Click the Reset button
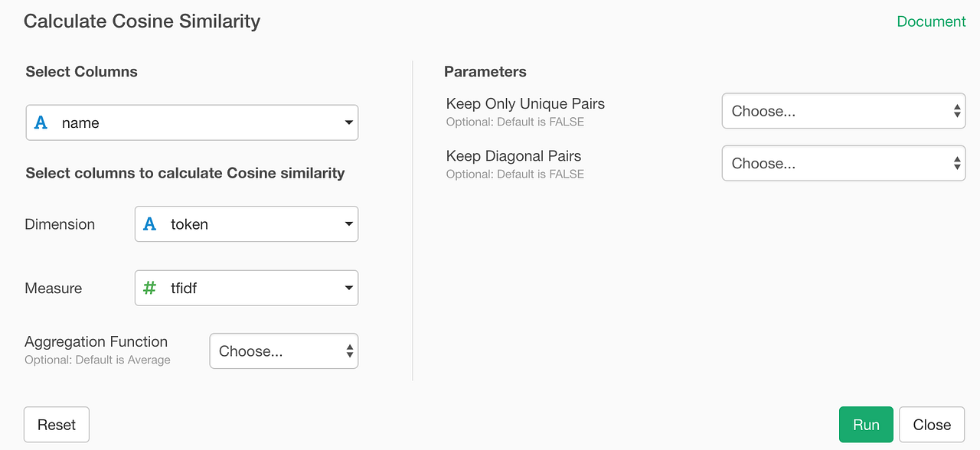 tap(57, 425)
